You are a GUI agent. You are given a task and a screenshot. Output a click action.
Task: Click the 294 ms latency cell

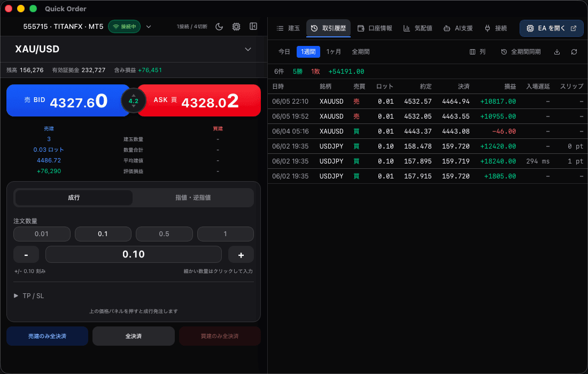(x=538, y=161)
